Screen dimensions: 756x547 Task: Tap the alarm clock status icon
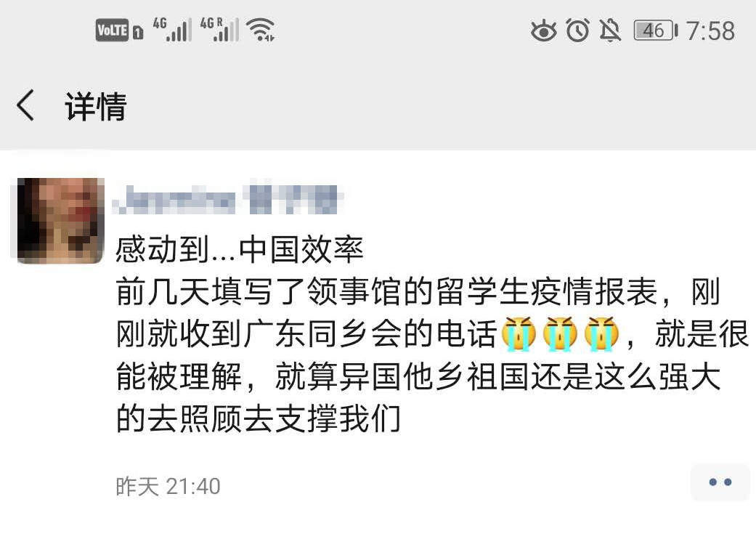pos(577,31)
